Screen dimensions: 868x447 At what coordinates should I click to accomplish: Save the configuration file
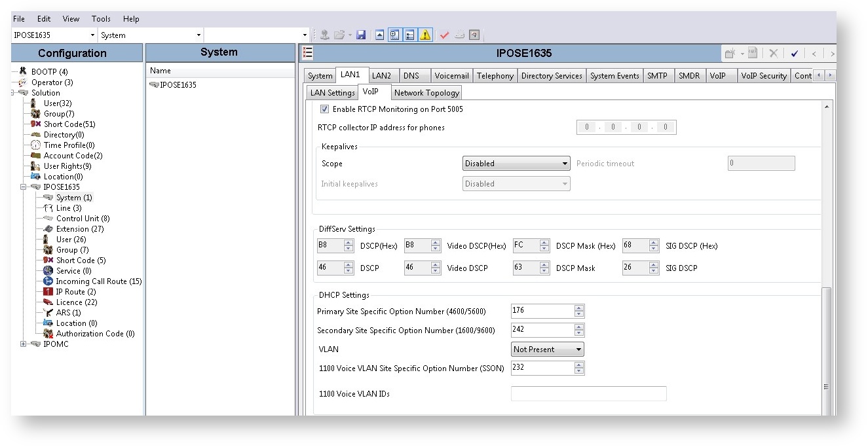pos(361,35)
